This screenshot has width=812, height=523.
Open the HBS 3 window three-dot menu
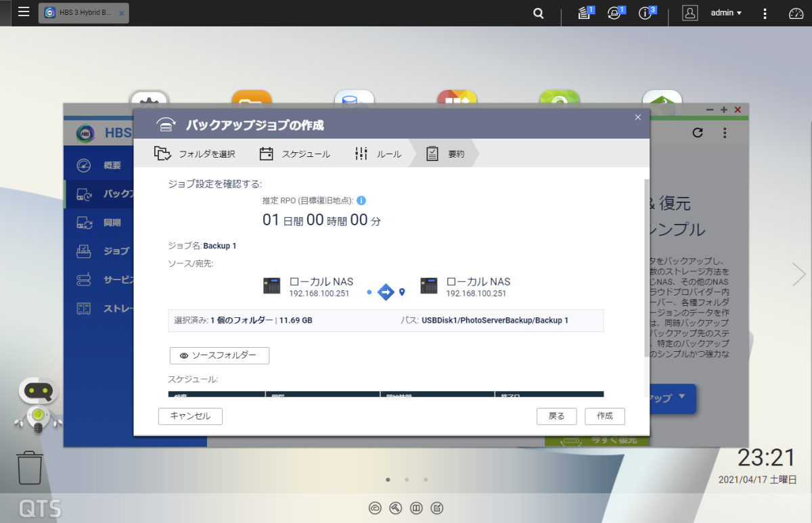click(725, 133)
